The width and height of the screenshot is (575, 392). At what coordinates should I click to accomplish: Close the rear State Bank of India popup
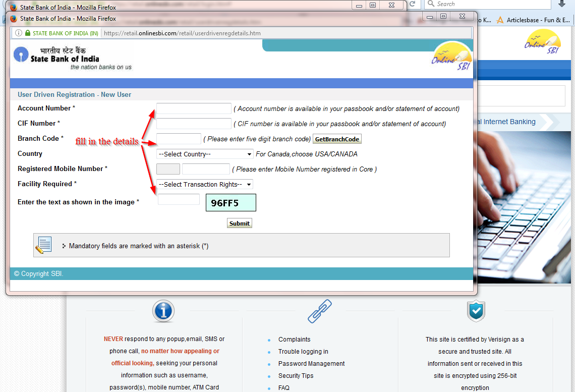click(391, 5)
